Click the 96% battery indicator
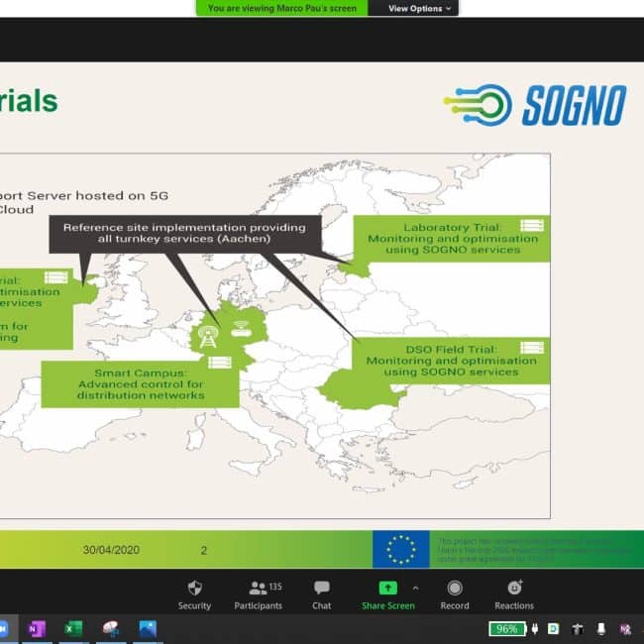The image size is (644, 644). (x=507, y=629)
